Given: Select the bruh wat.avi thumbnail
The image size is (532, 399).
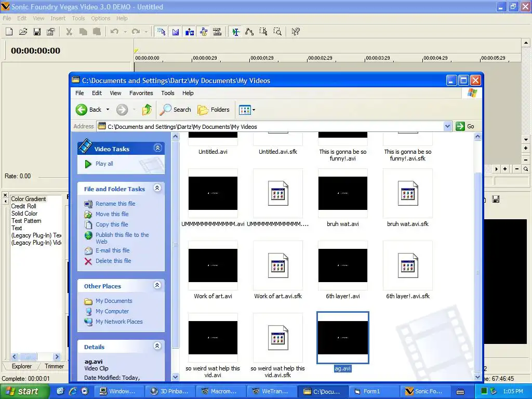Looking at the screenshot, I should point(343,193).
